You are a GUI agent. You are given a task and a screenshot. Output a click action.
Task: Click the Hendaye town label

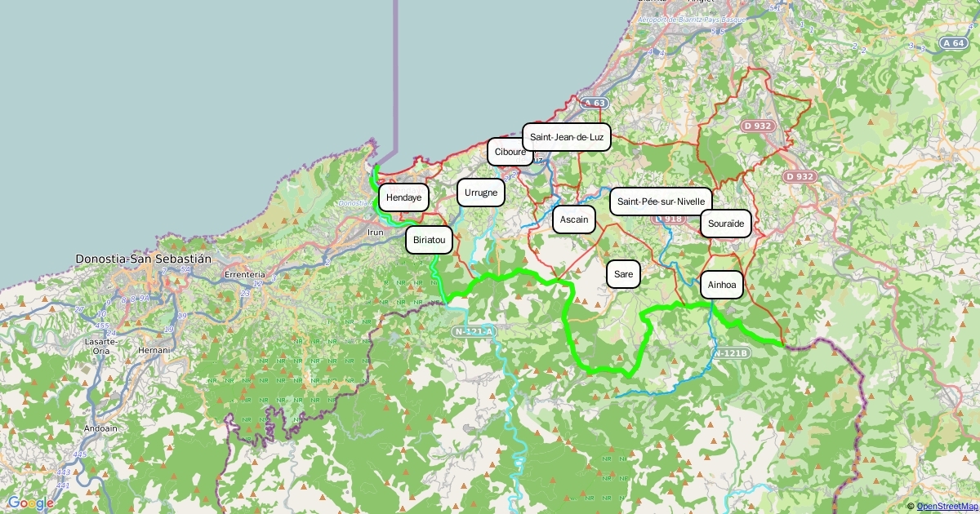tap(403, 197)
